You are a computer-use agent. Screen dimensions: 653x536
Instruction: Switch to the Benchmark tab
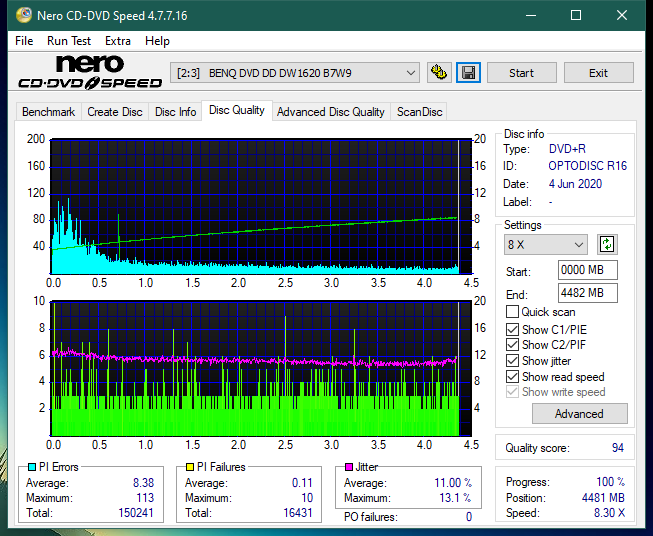[x=49, y=112]
